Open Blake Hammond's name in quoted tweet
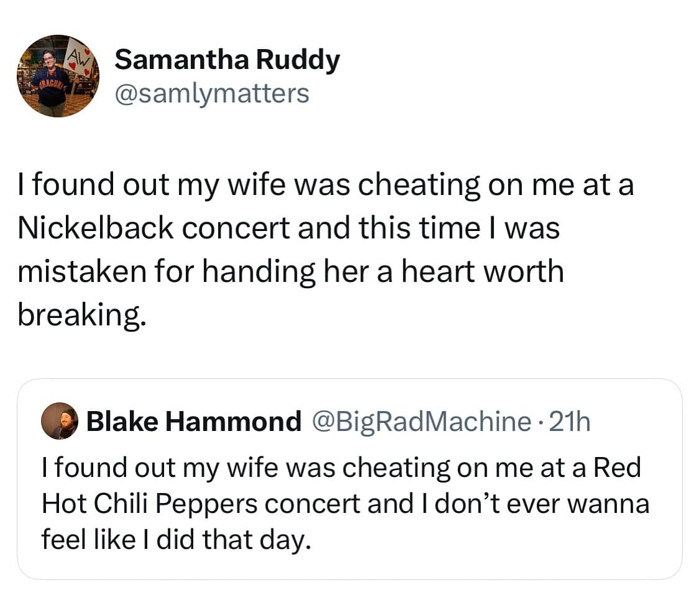The image size is (699, 616). point(193,422)
